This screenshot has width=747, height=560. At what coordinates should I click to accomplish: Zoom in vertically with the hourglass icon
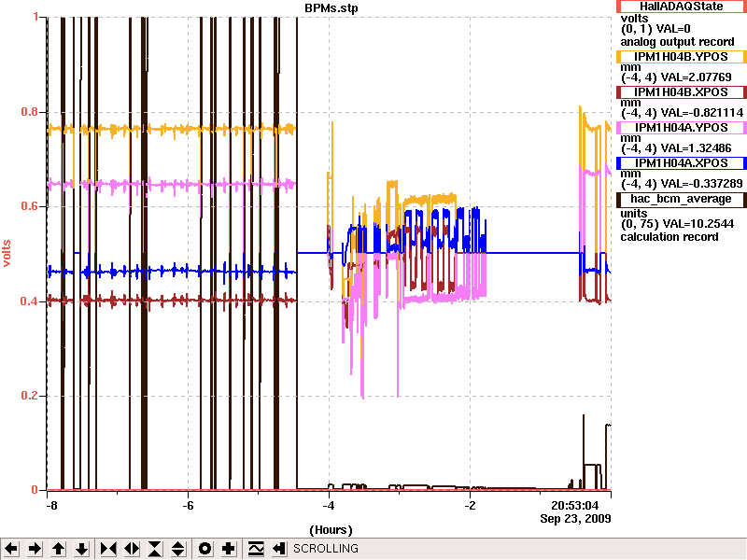click(155, 549)
